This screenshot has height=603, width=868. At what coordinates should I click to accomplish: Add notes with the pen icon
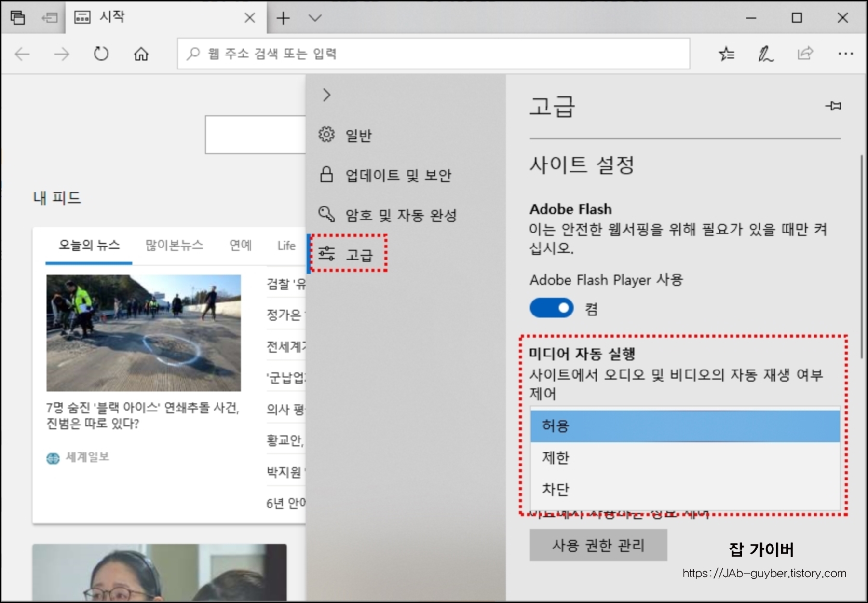tap(766, 54)
